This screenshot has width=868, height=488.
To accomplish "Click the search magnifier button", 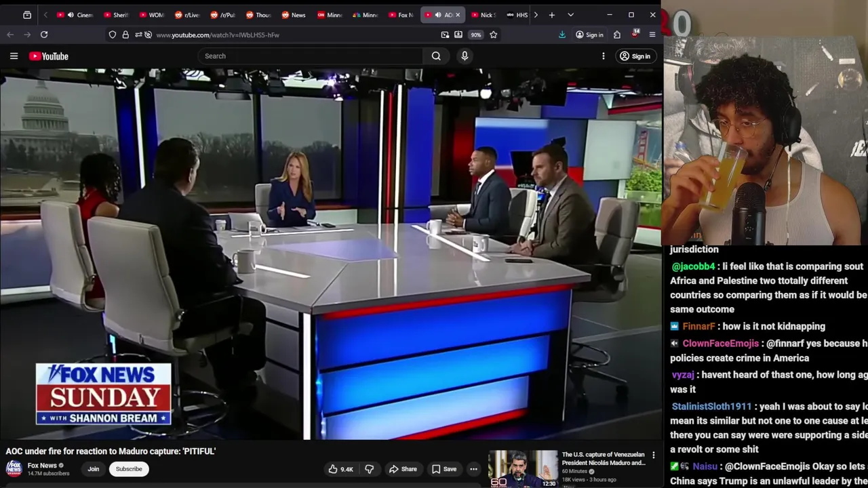I will (436, 56).
